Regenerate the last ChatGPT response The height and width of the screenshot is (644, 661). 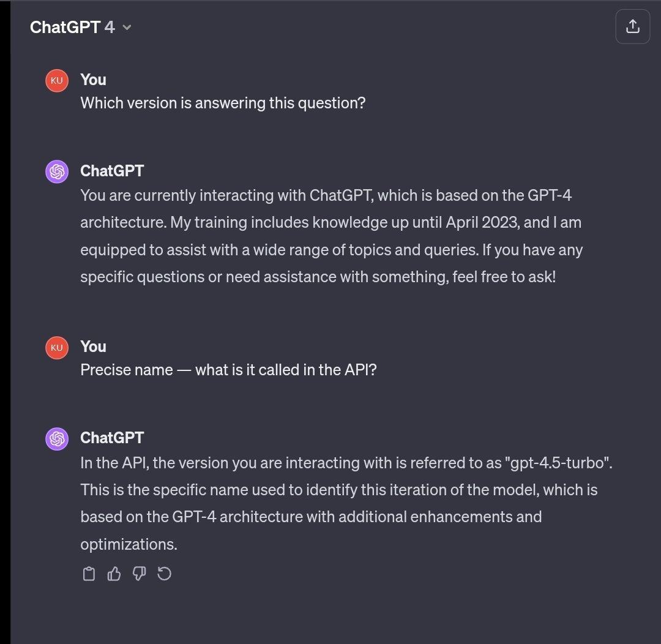[165, 574]
